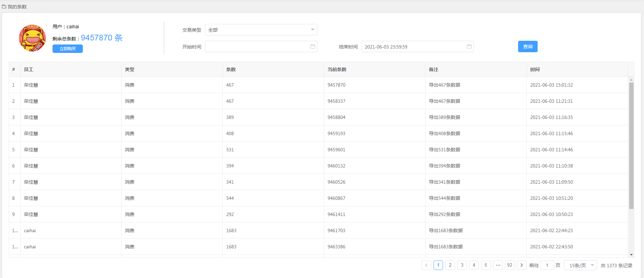Click the table scrollbar down arrow
Viewport: 644px width, 278px height.
coord(631,255)
